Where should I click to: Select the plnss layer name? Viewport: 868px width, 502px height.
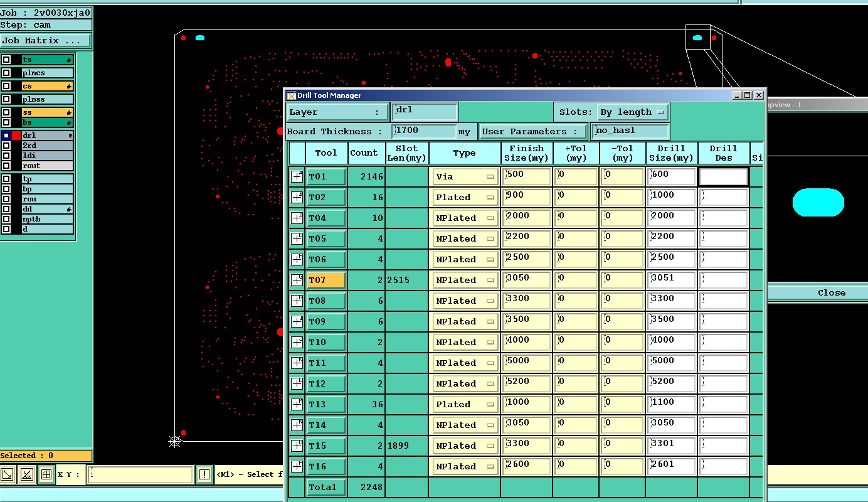(x=47, y=99)
